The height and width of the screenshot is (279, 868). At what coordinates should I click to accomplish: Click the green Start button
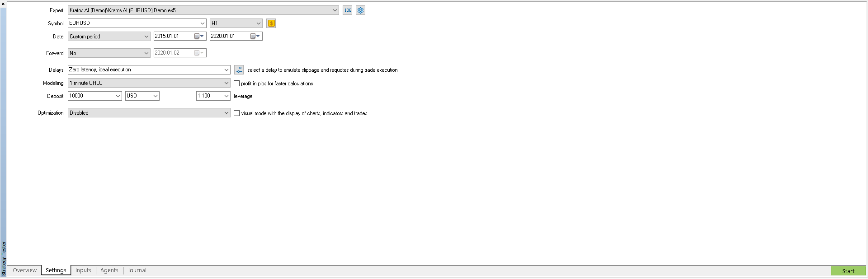(x=848, y=271)
